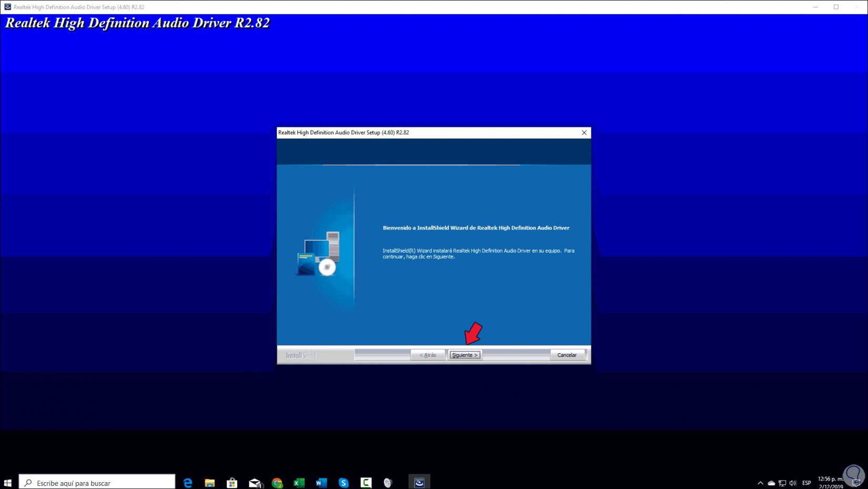868x489 pixels.
Task: Click the Atrás button
Action: point(428,355)
